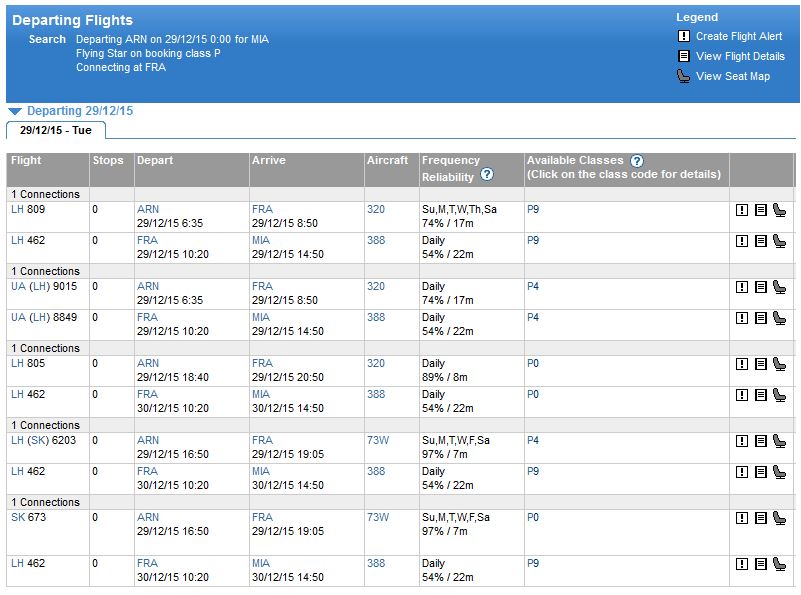Open seat map for LH 809 flight

click(x=780, y=210)
